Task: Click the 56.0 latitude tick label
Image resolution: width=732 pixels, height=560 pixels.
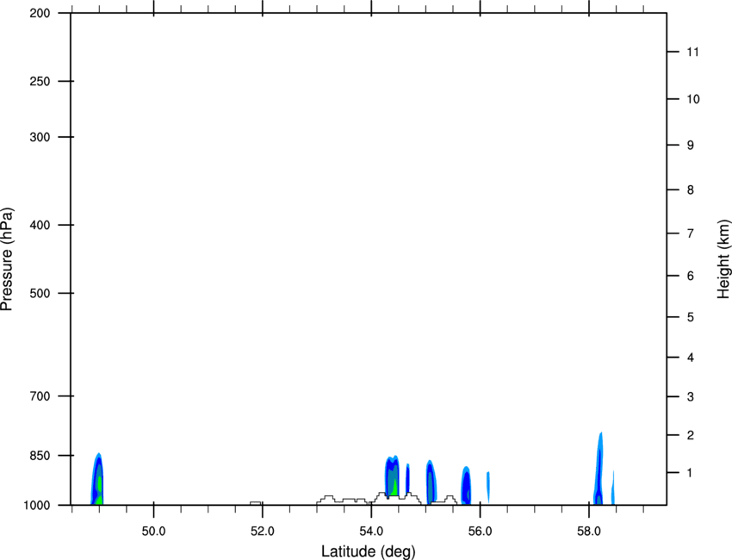Action: pos(480,532)
